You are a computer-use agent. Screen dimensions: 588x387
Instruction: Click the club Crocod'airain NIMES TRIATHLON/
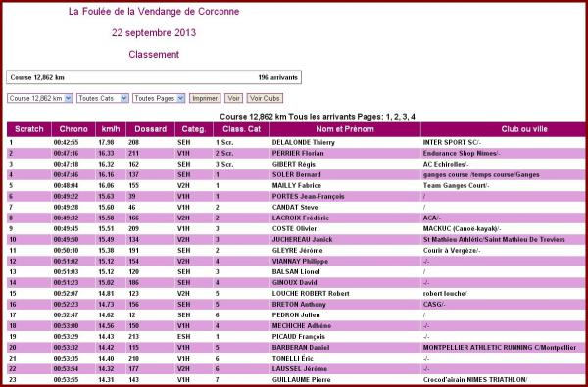475,380
